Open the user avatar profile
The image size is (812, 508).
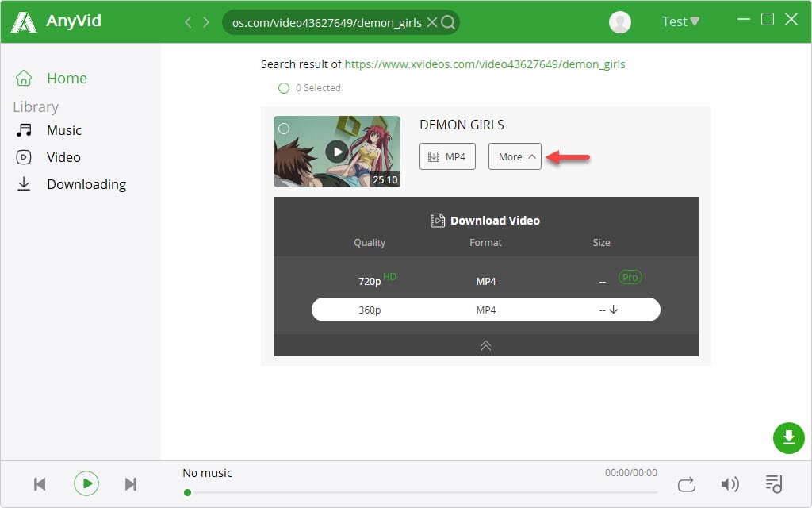pyautogui.click(x=620, y=21)
